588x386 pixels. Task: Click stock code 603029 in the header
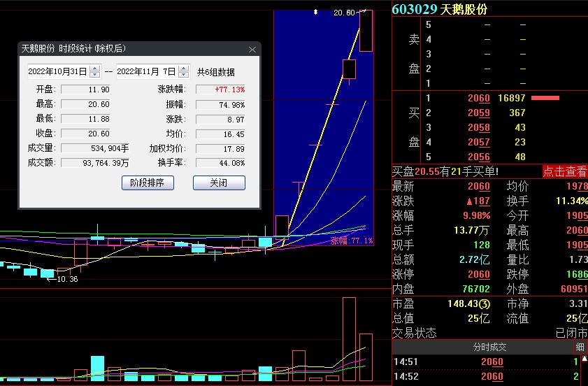coord(415,9)
